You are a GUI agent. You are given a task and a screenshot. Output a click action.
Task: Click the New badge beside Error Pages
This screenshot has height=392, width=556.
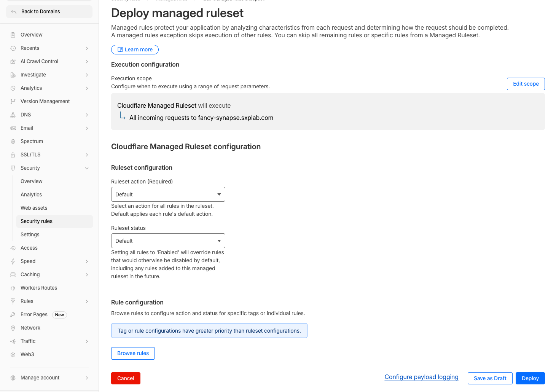coord(59,315)
